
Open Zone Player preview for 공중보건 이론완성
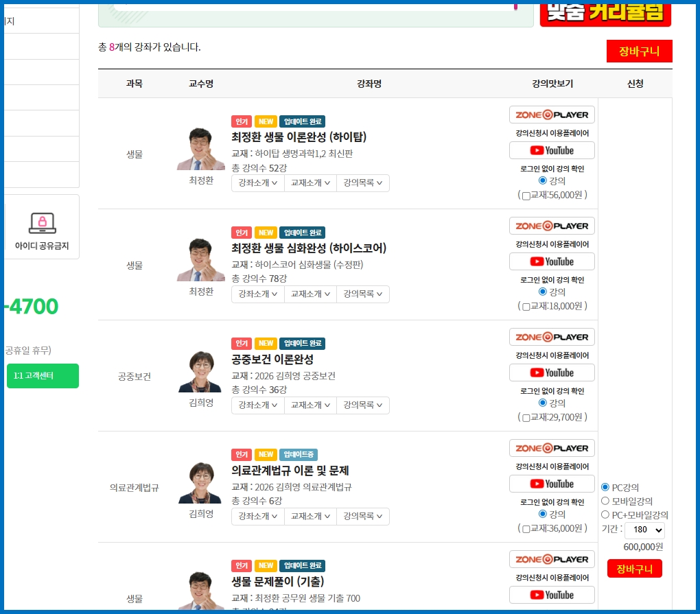pos(552,337)
